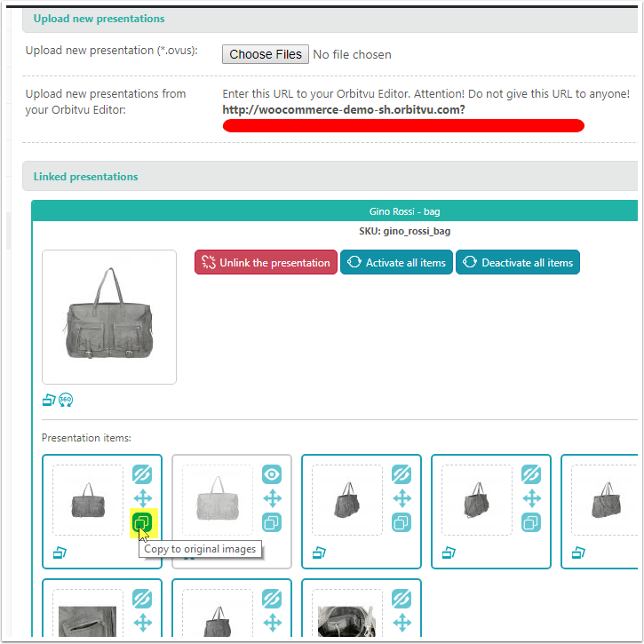Image resolution: width=644 pixels, height=644 pixels.
Task: Click the woocommerce-demo-sh.orbitvu.com URL text
Action: pyautogui.click(x=344, y=109)
